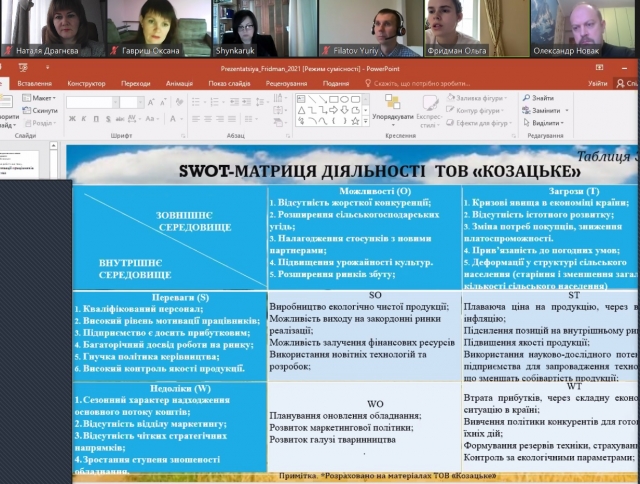Click the Tell me search field
The image size is (640, 484).
pyautogui.click(x=418, y=84)
